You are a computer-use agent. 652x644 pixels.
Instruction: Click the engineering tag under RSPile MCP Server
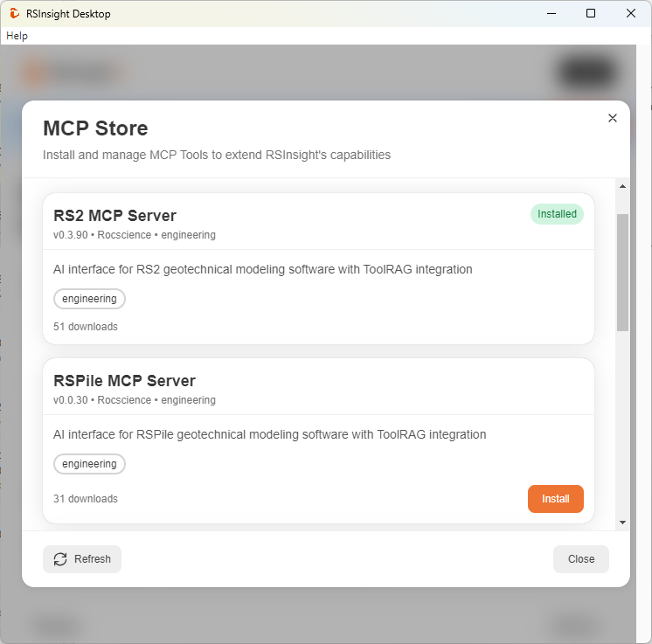click(89, 464)
